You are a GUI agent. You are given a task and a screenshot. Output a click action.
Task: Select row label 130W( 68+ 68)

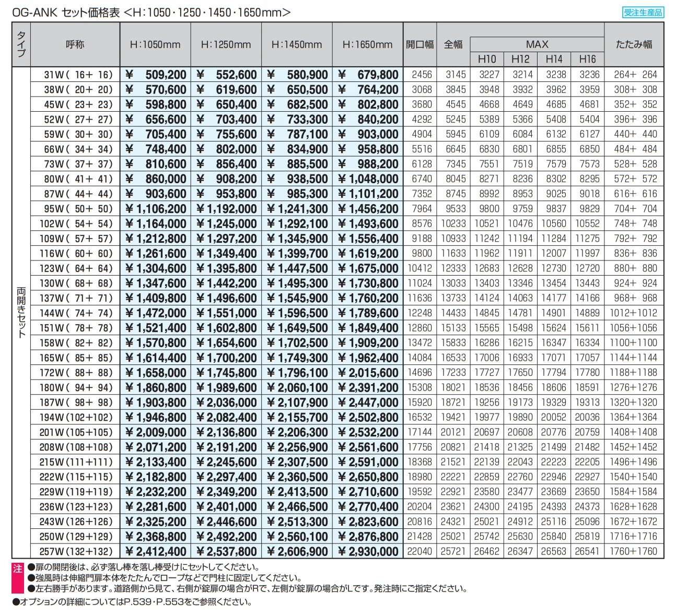(x=76, y=283)
